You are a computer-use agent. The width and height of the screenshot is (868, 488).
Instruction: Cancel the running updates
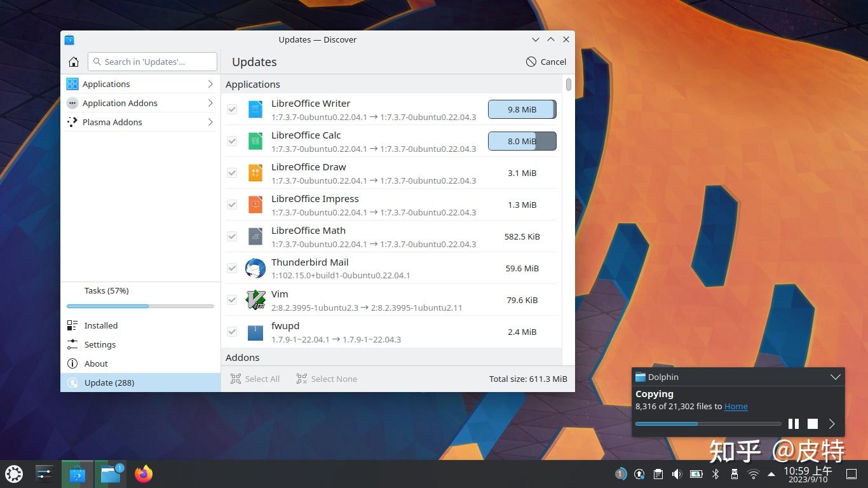click(x=546, y=62)
